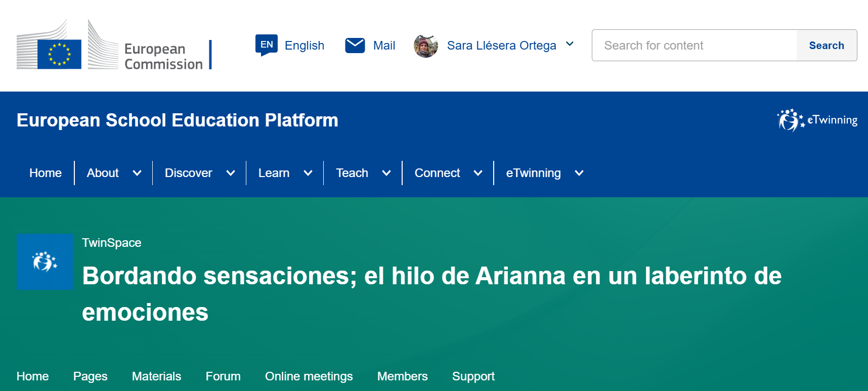Focus the Search for content field
Image resolution: width=868 pixels, height=391 pixels.
tap(695, 46)
